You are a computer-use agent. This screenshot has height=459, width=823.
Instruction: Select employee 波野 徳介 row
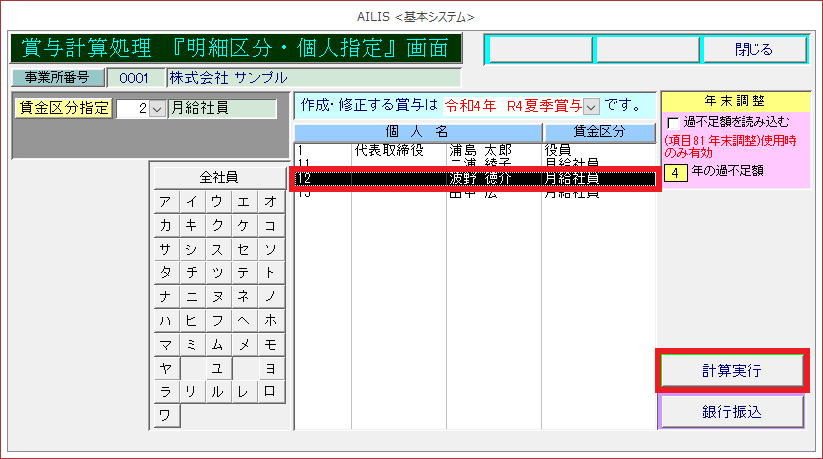(x=475, y=178)
